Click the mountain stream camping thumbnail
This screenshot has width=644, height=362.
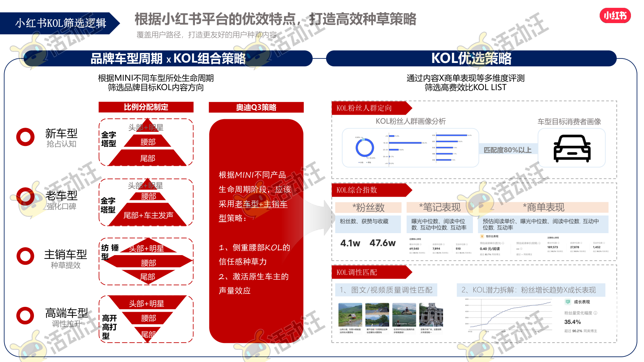350,315
